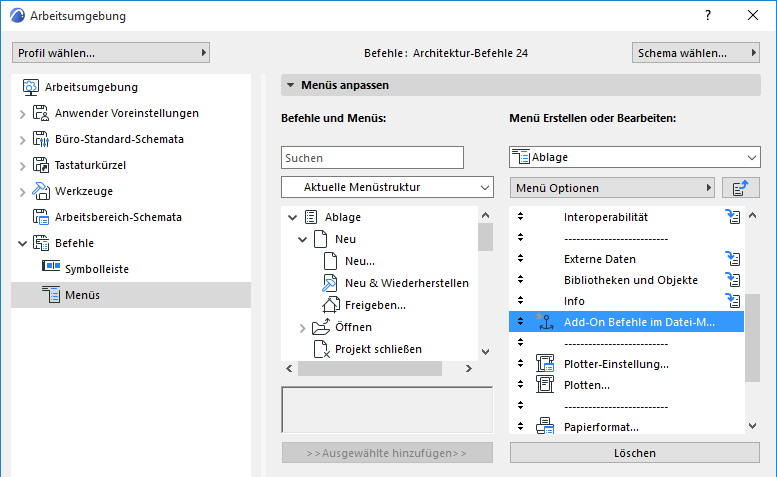Image resolution: width=777 pixels, height=477 pixels.
Task: Click the Plotter-Einstellung printer icon
Action: 545,364
